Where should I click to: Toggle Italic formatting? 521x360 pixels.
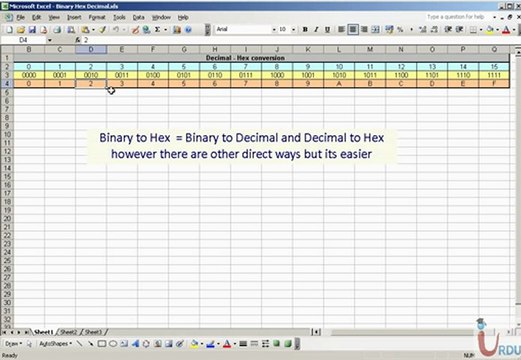pyautogui.click(x=316, y=30)
